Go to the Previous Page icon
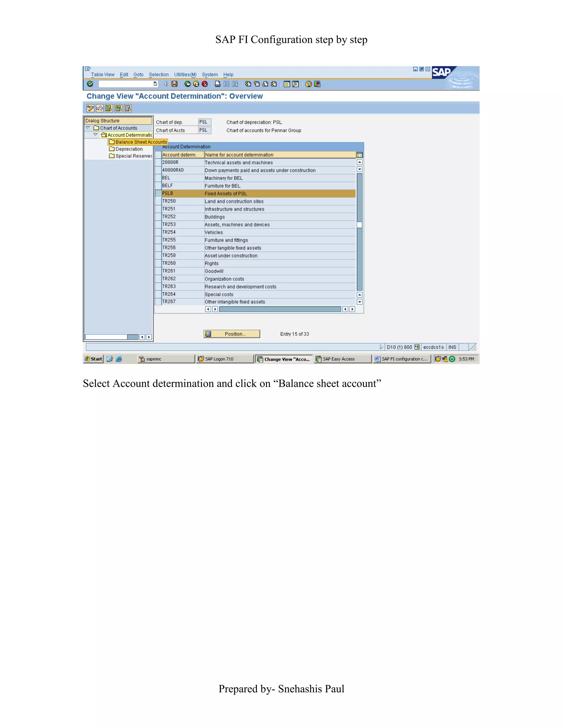 (256, 84)
